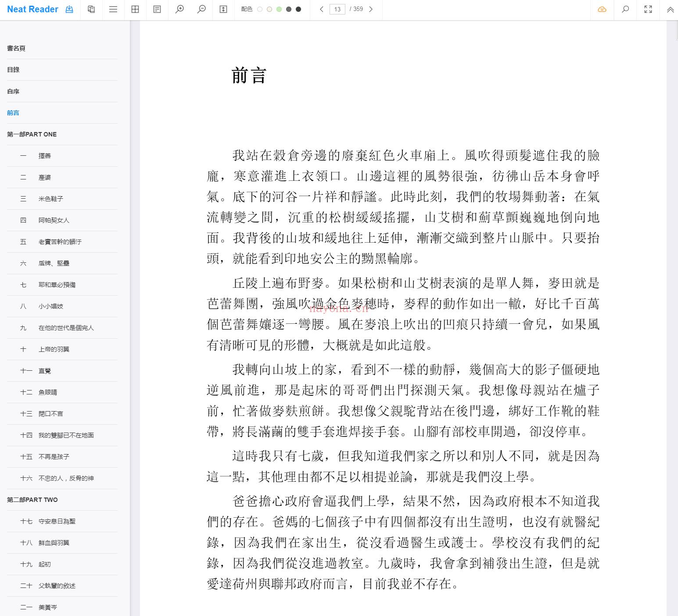This screenshot has width=678, height=616.
Task: Click the page number field showing 13
Action: (337, 9)
